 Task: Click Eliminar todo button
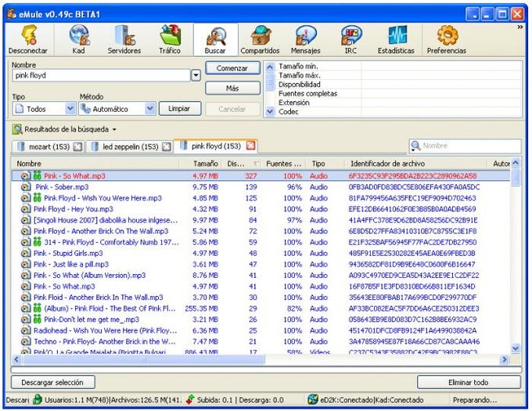coord(469,383)
